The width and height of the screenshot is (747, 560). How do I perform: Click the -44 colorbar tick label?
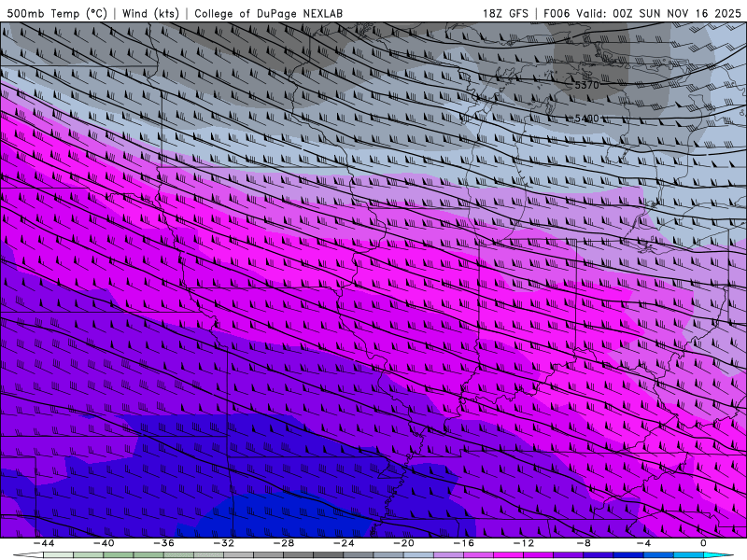click(44, 543)
